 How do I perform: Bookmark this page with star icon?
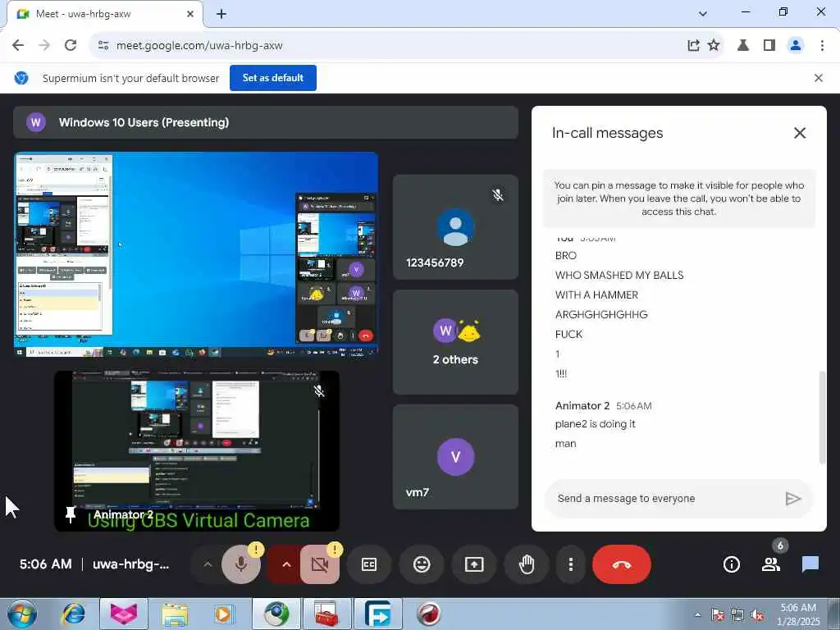coord(714,46)
